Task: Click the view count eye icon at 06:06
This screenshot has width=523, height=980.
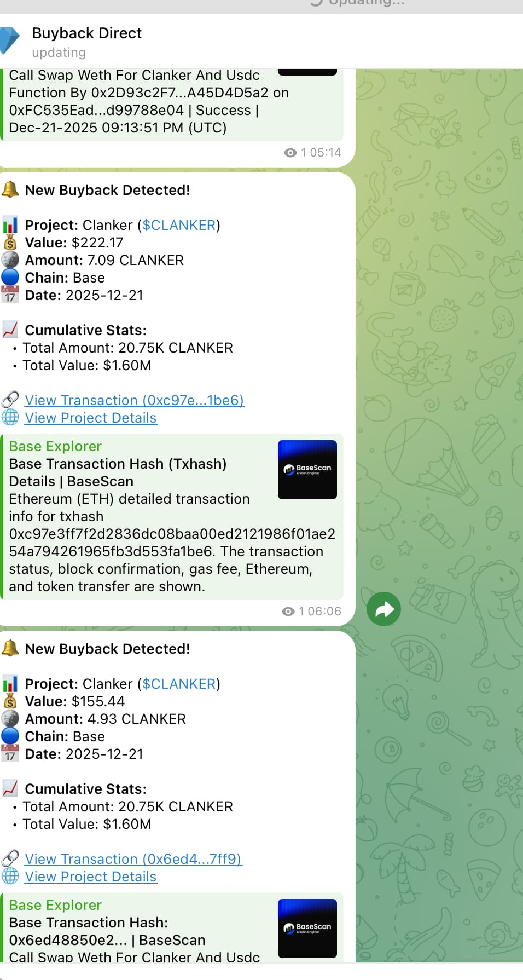Action: (x=288, y=612)
